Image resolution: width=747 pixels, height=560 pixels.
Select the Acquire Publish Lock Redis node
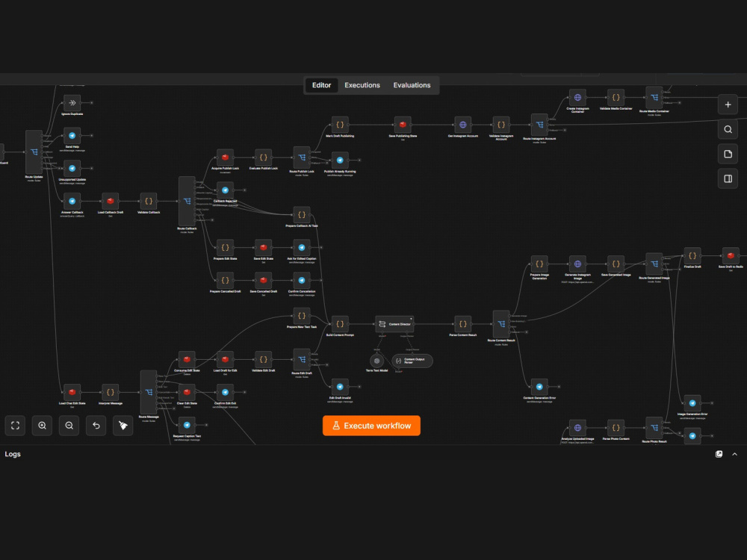click(225, 158)
